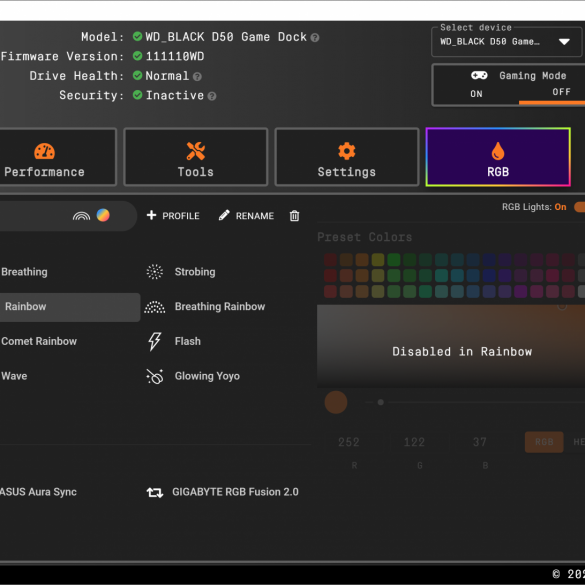This screenshot has width=585, height=585.
Task: Choose the Breathing Rainbow effect
Action: click(x=220, y=307)
